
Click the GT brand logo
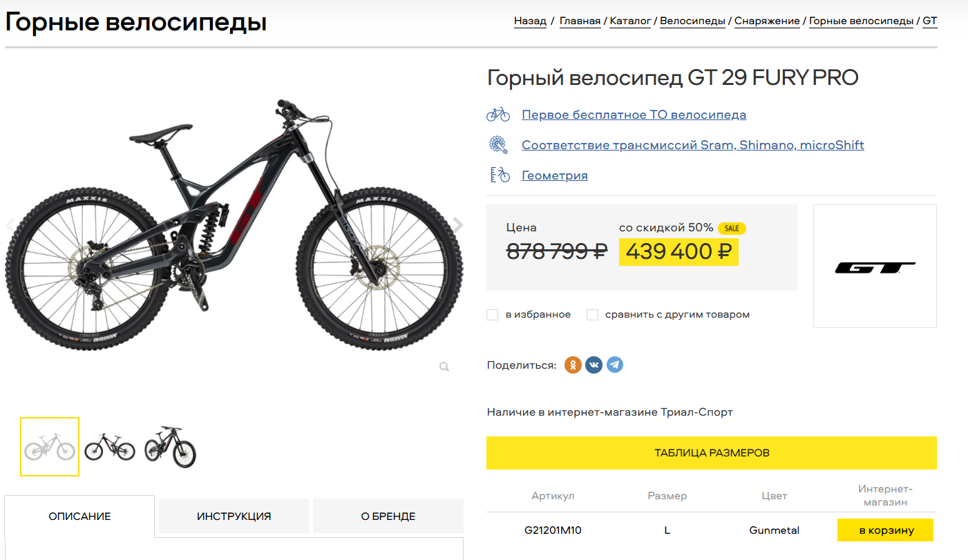point(875,267)
